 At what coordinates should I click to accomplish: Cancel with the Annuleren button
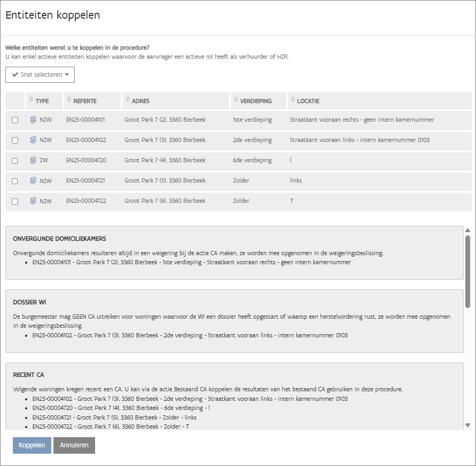pos(74,445)
